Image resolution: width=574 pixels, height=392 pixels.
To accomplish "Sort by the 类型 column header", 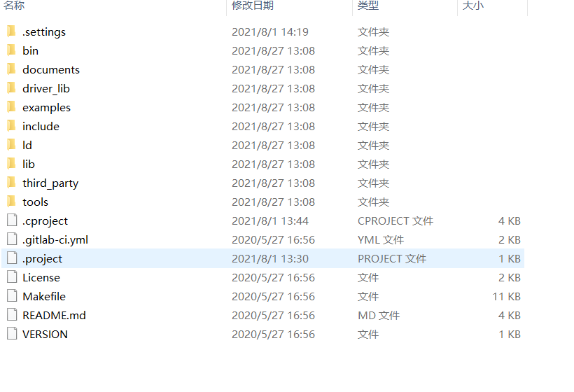I will (368, 6).
